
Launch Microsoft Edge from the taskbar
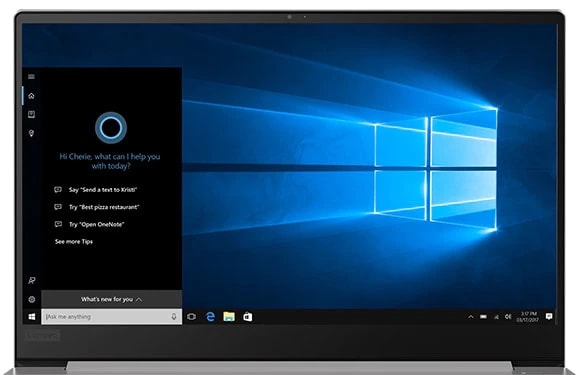pos(210,316)
